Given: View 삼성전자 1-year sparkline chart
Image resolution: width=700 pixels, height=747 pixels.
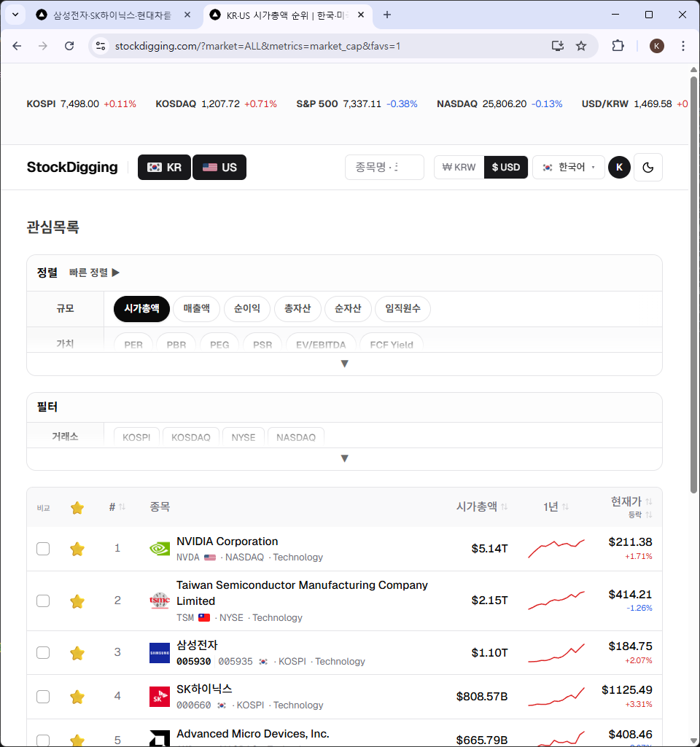Looking at the screenshot, I should [556, 653].
